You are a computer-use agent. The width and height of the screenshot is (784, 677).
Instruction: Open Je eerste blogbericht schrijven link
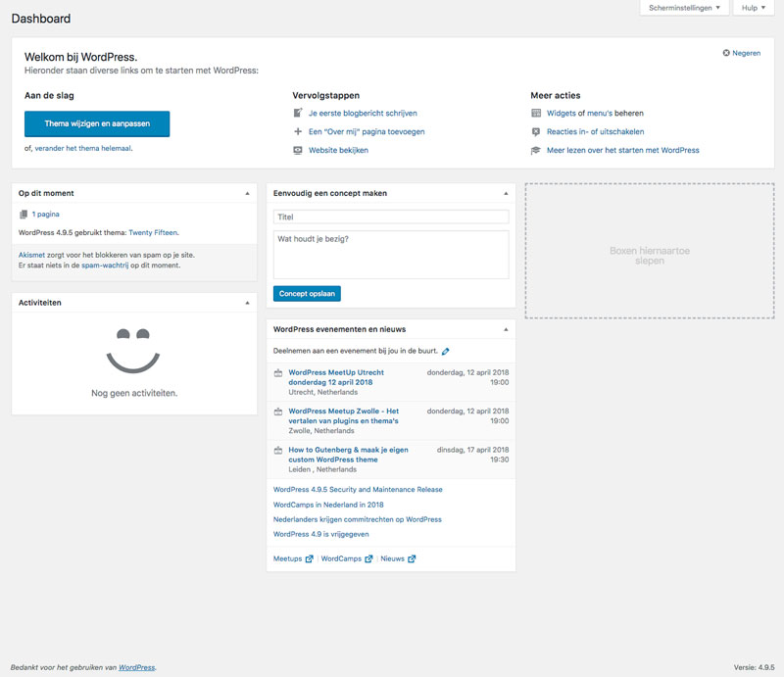[363, 113]
